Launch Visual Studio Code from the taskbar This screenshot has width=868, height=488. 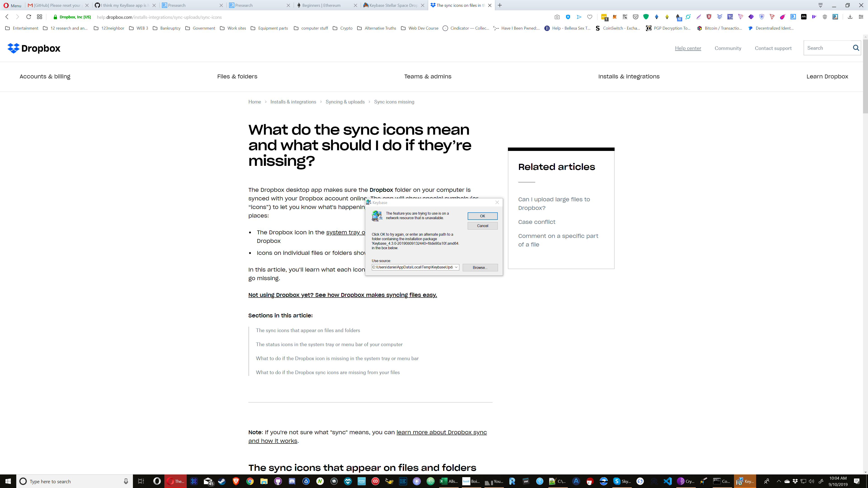(668, 481)
